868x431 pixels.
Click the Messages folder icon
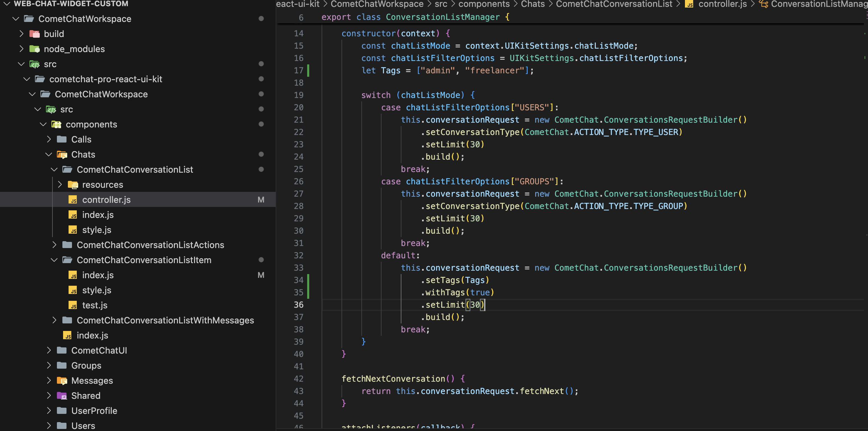point(62,381)
